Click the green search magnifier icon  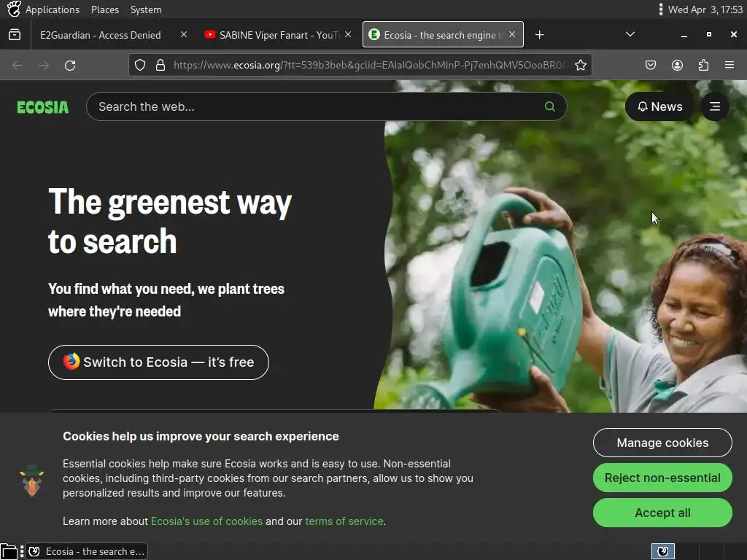click(550, 106)
